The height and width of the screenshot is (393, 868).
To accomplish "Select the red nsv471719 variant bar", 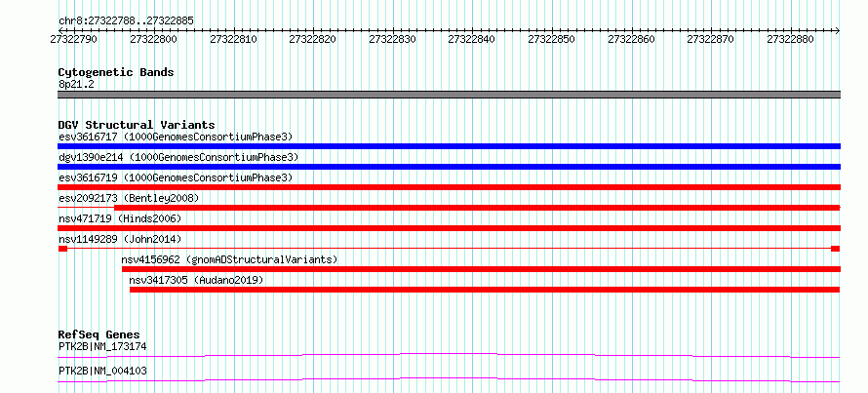I will 449,228.
